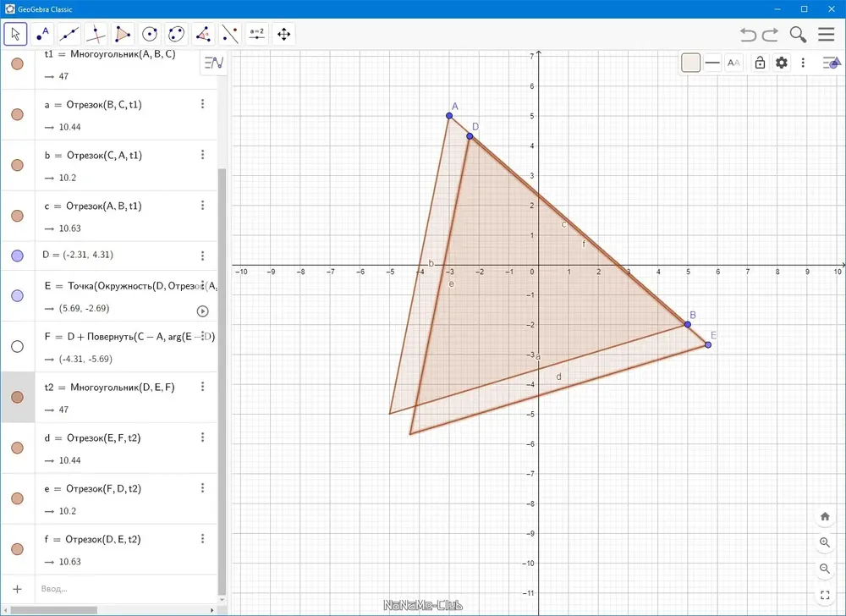Viewport: 846px width, 616px height.
Task: Open options menu for point D
Action: [203, 256]
